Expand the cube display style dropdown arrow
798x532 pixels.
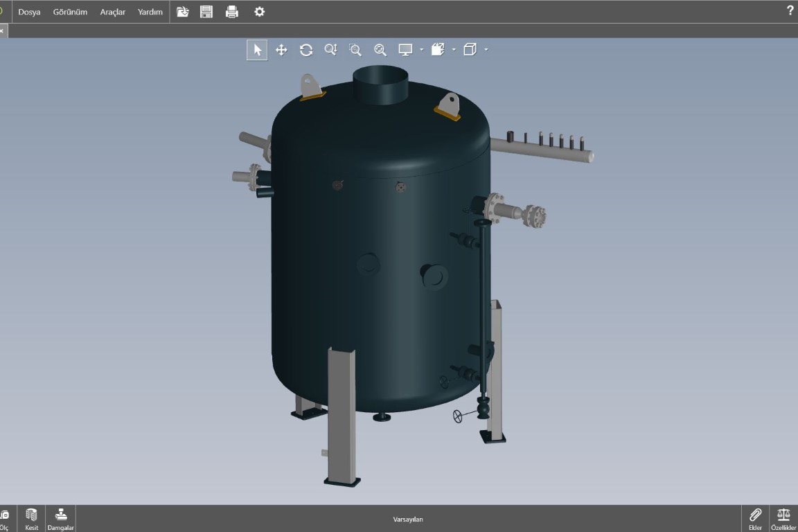coord(486,50)
